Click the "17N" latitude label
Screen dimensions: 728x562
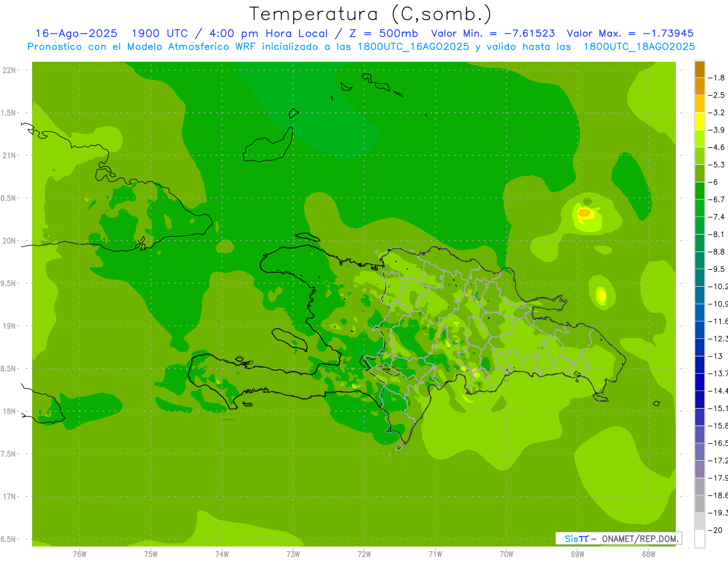[x=8, y=497]
